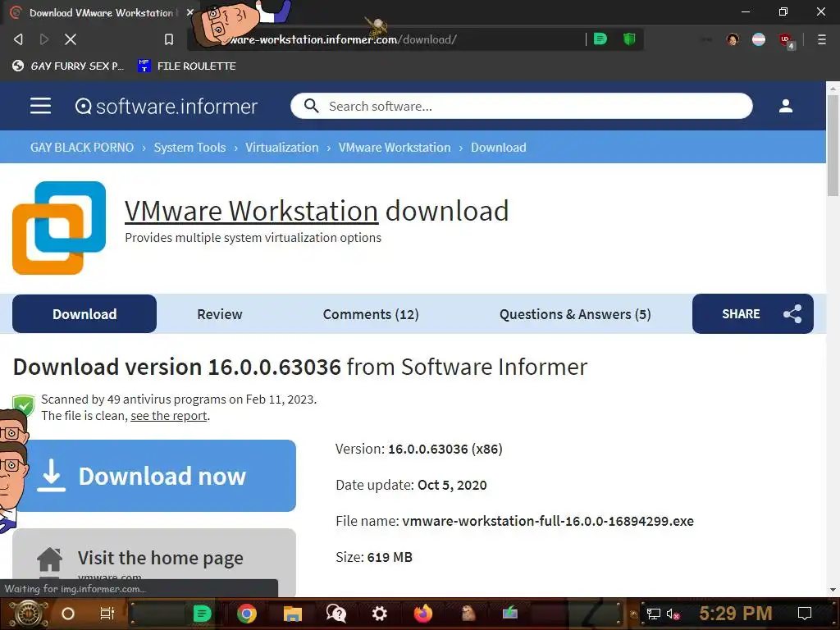Open the portrait avatar extension icon
Viewport: 840px width, 630px height.
click(x=733, y=39)
